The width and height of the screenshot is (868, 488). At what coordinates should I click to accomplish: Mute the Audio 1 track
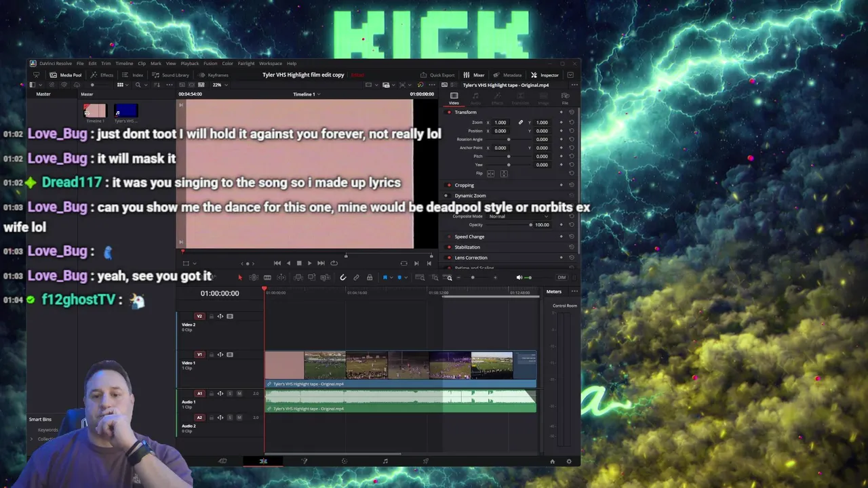click(x=239, y=394)
